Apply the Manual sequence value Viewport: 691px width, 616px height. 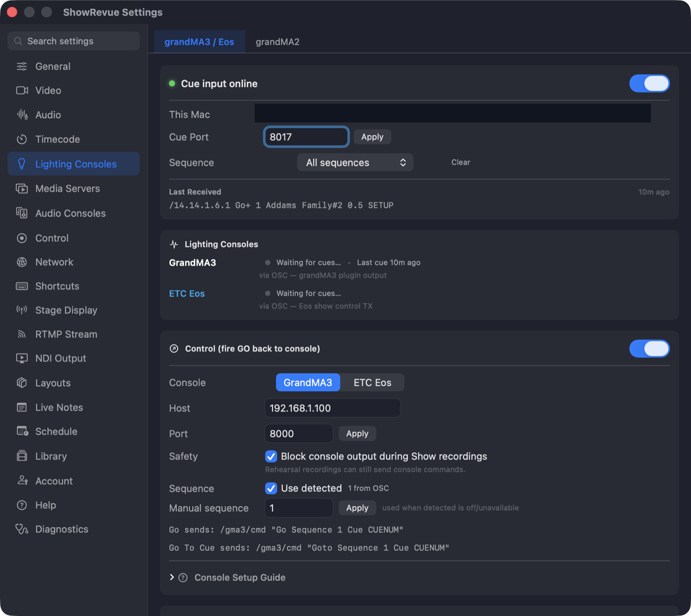click(x=357, y=508)
